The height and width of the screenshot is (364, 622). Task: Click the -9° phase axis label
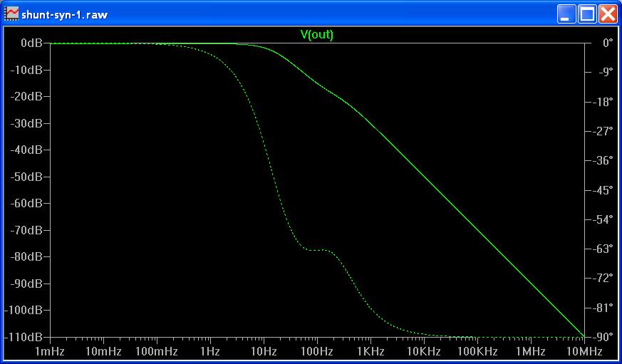[605, 73]
